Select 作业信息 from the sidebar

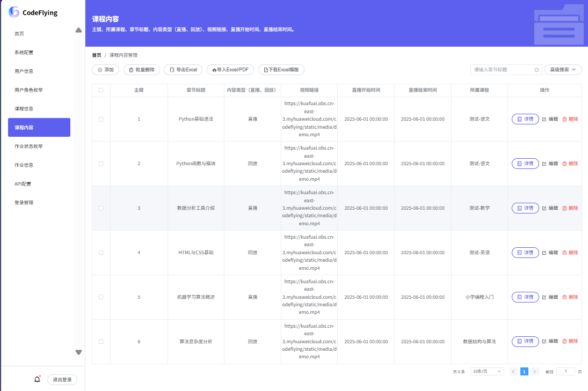[24, 165]
